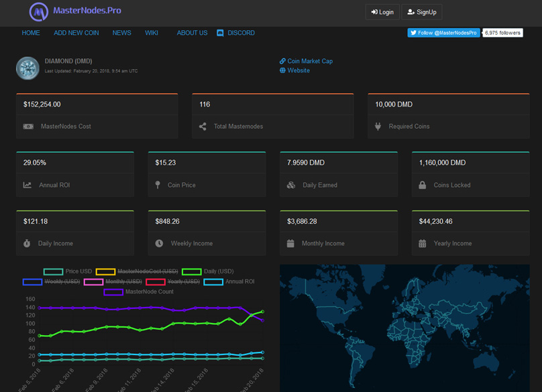Click the 6,975 followers count bubble
Screen dimensions: 542x392
[502, 33]
